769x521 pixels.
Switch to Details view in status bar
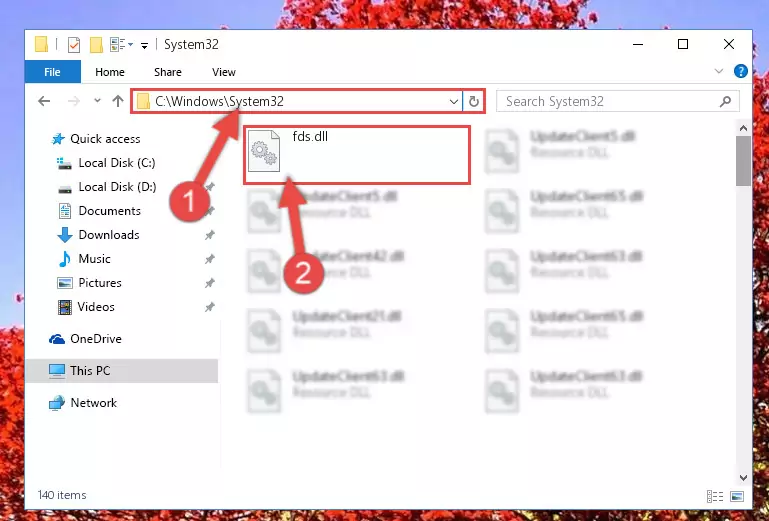point(715,496)
